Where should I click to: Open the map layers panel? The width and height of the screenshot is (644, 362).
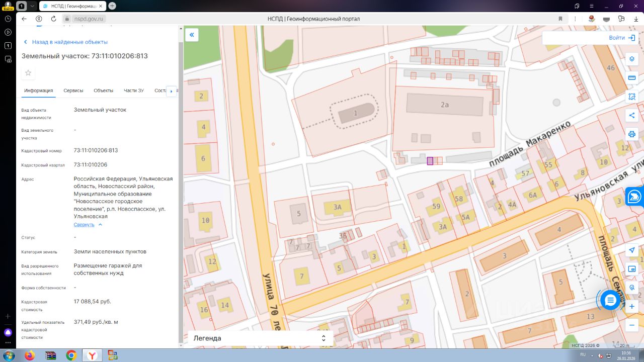point(632,59)
